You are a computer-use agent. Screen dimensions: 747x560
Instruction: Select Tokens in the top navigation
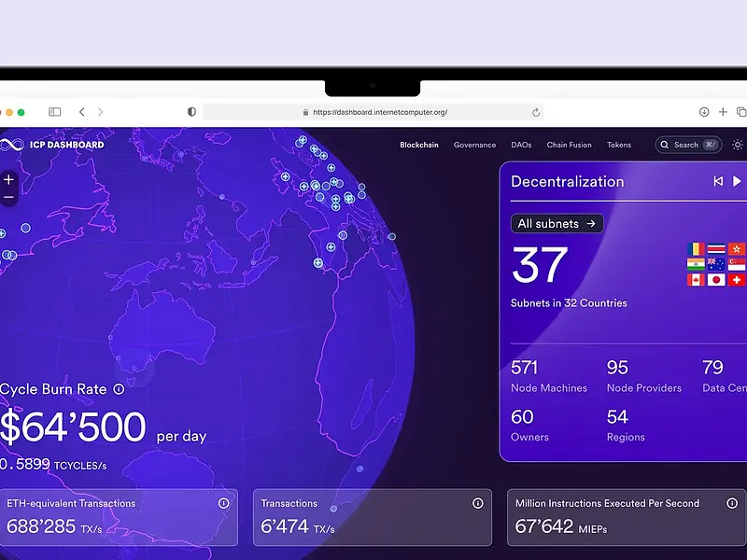(619, 145)
